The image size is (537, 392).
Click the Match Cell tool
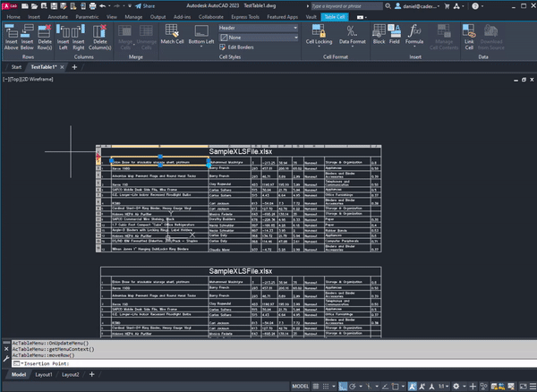click(x=172, y=34)
